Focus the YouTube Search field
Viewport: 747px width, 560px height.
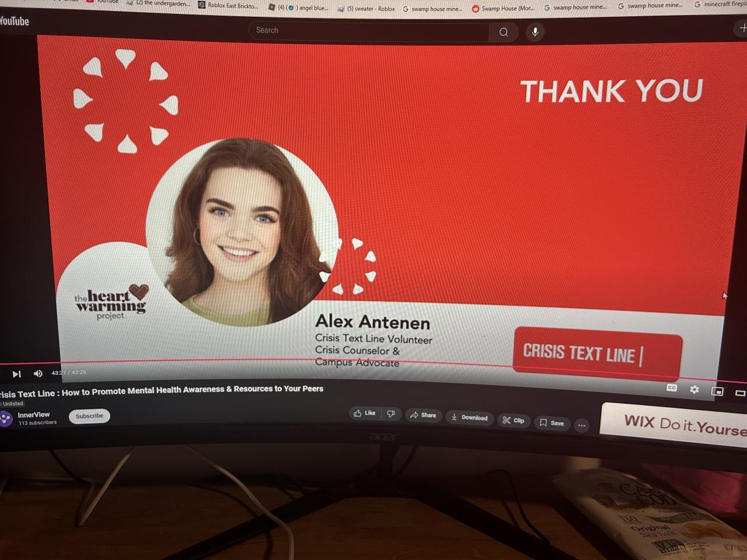tap(369, 31)
